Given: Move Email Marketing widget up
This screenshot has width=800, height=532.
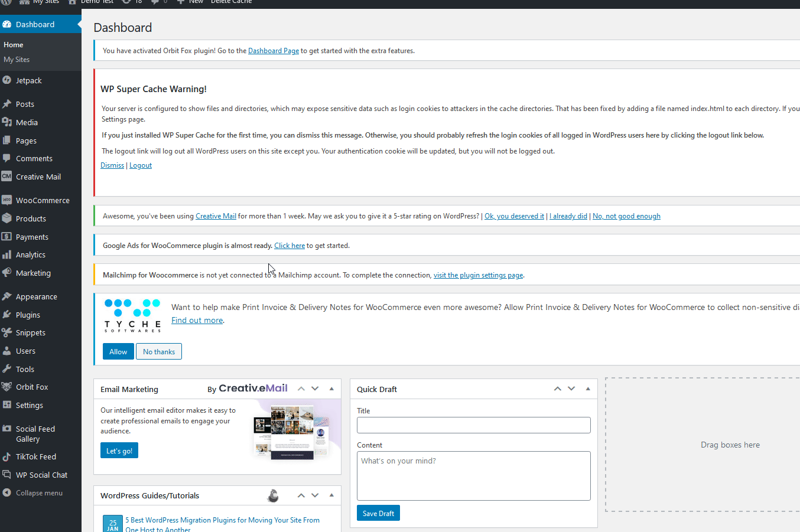Looking at the screenshot, I should 301,389.
